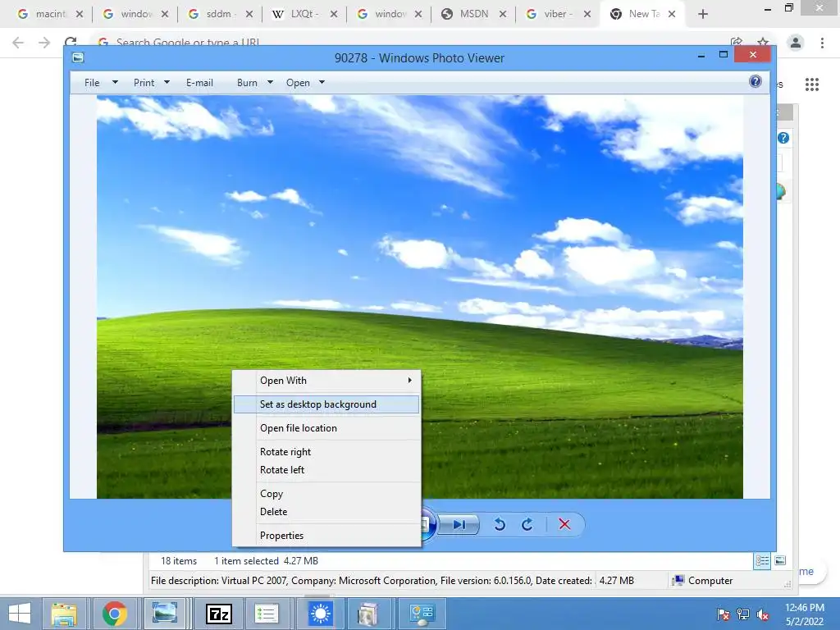Click the Explorer help icon behind Photo Viewer
The image size is (840, 630).
[783, 138]
